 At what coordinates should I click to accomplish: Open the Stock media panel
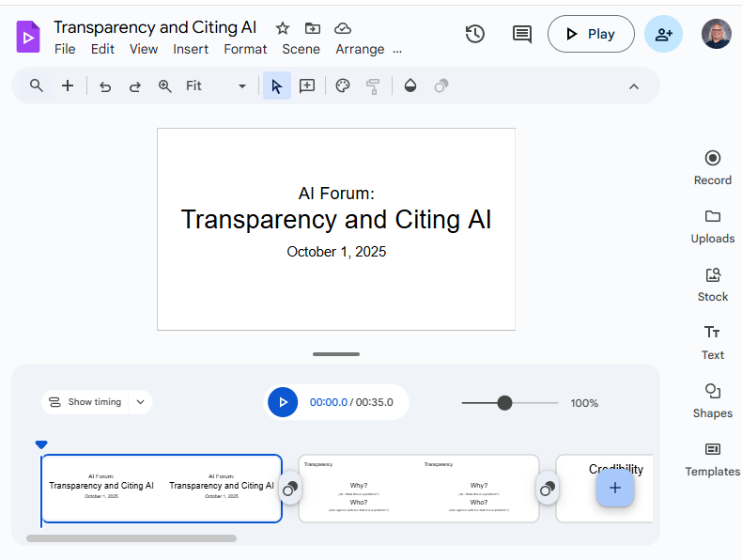click(x=713, y=285)
